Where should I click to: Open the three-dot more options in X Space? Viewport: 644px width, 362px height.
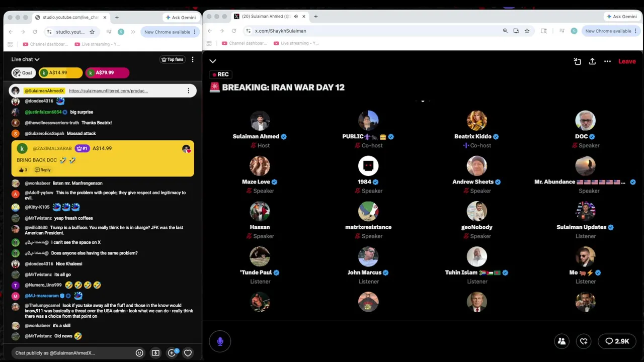coord(607,61)
